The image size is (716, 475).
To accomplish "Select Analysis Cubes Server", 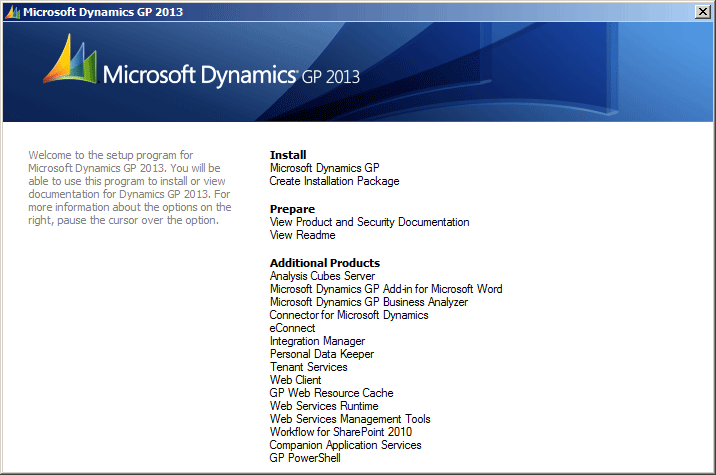I will 322,276.
